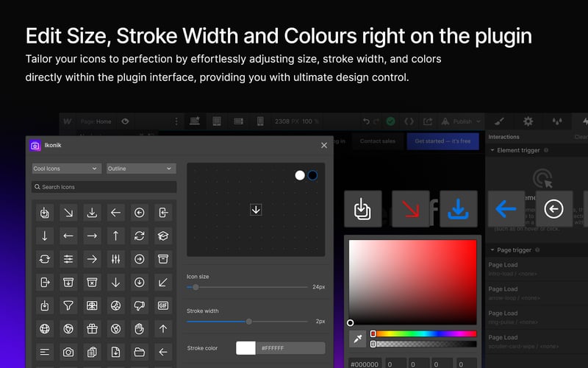Viewport: 588px width, 368px height.
Task: Open Webflow more options three dots
Action: point(176,121)
